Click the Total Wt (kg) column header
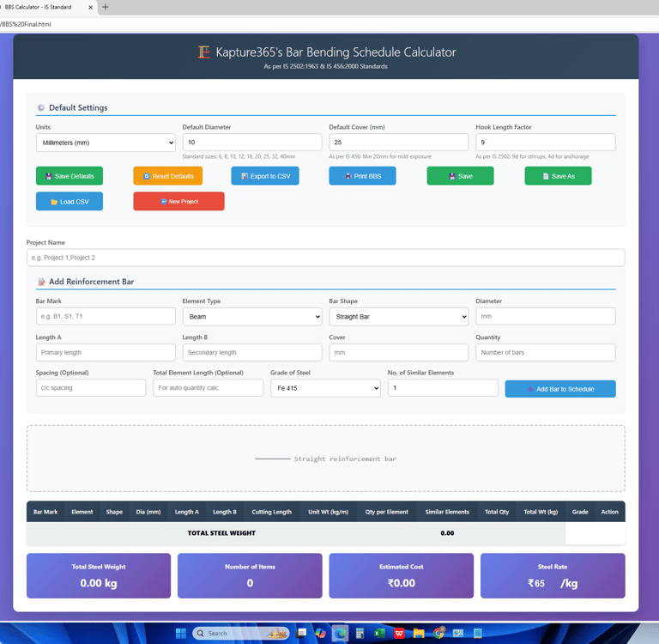Screen dimensions: 659x644 coord(541,512)
